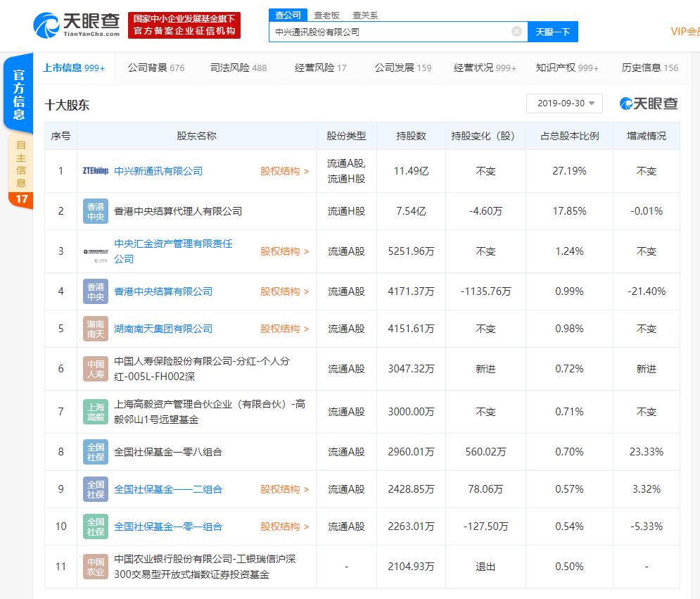Click the VIP会员 link in header
The width and height of the screenshot is (700, 599).
coord(685,32)
